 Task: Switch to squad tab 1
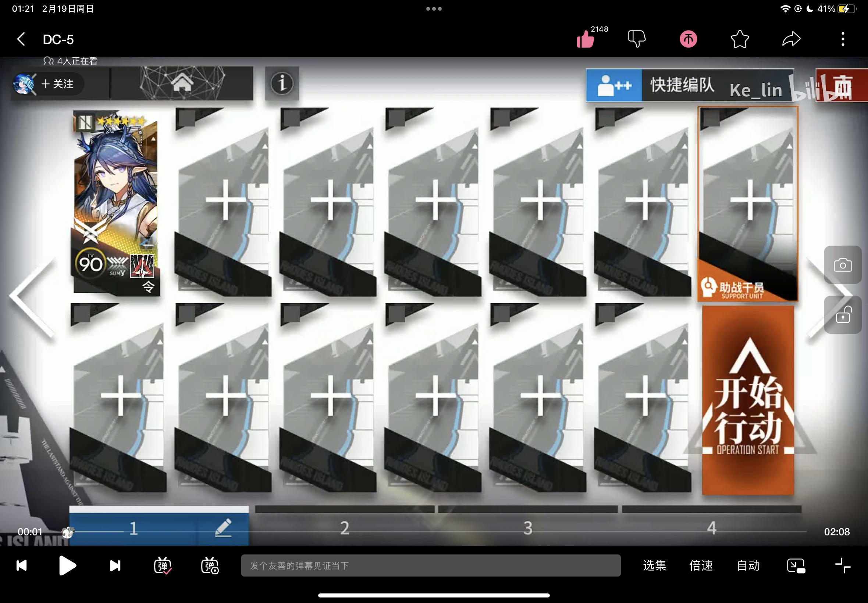(x=133, y=528)
